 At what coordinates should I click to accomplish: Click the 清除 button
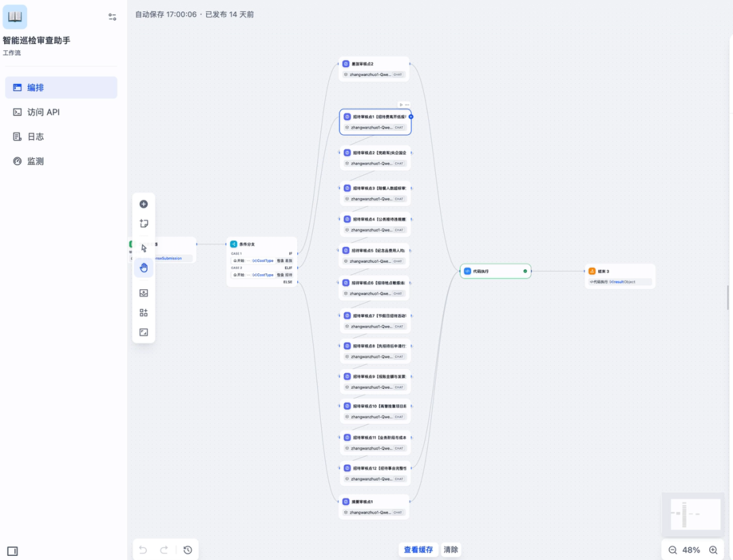click(x=451, y=550)
